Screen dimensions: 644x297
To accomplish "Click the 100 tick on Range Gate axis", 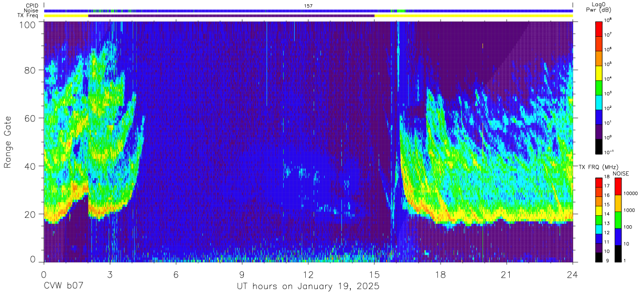I will coord(28,25).
